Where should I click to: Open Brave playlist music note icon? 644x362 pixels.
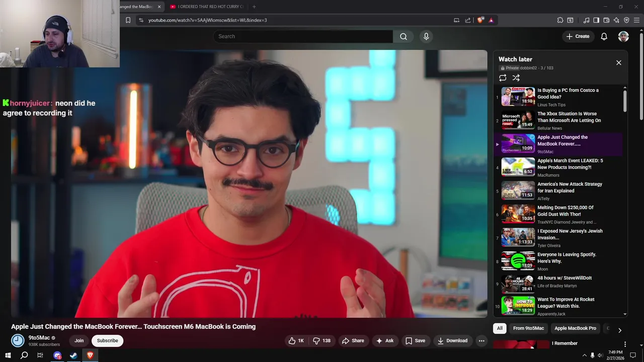[x=586, y=20]
